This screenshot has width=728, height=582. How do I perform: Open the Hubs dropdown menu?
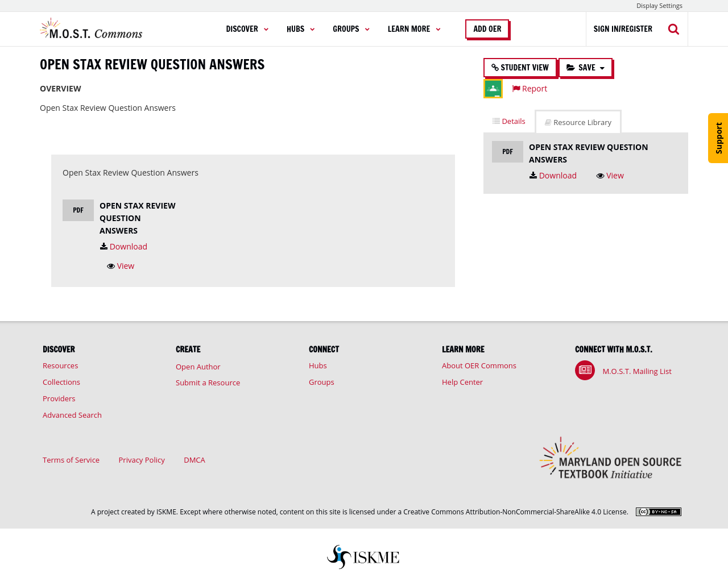click(x=300, y=29)
